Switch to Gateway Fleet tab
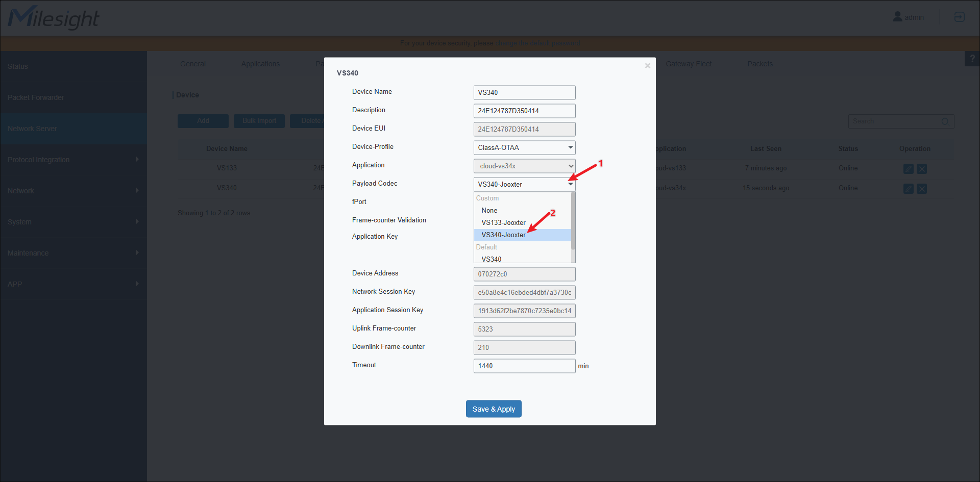The width and height of the screenshot is (980, 482). 689,64
